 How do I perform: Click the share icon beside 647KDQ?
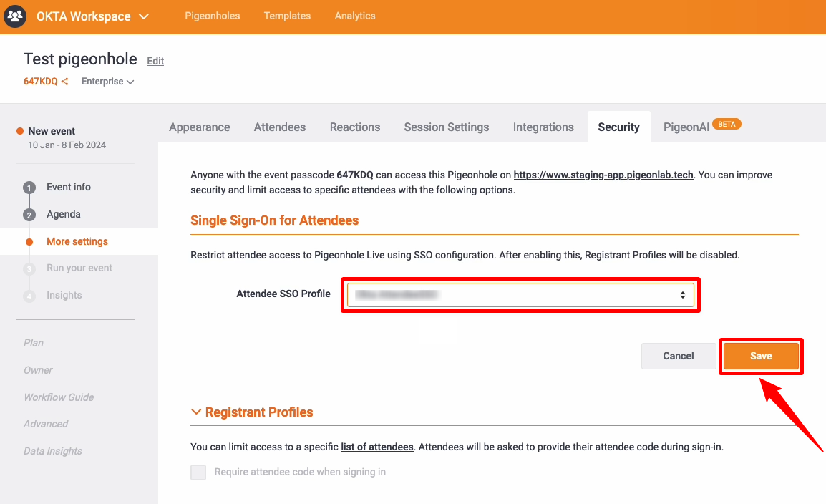coord(65,82)
